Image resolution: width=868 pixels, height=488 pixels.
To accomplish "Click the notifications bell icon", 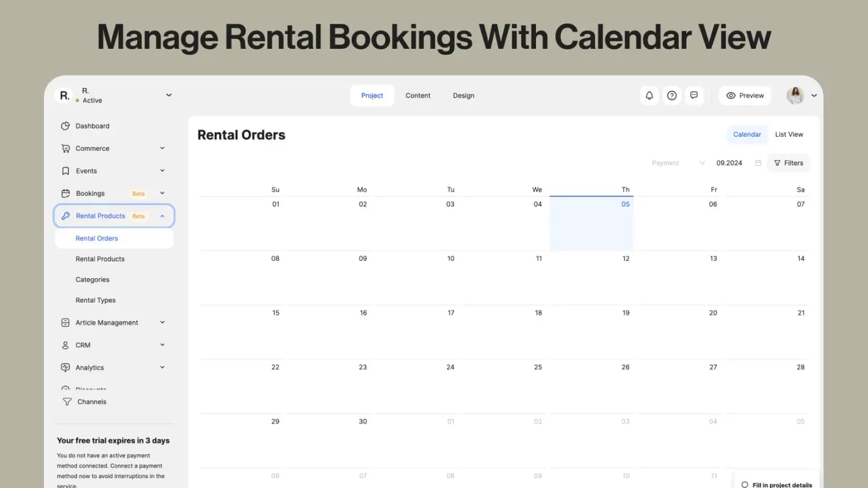I will (x=649, y=96).
